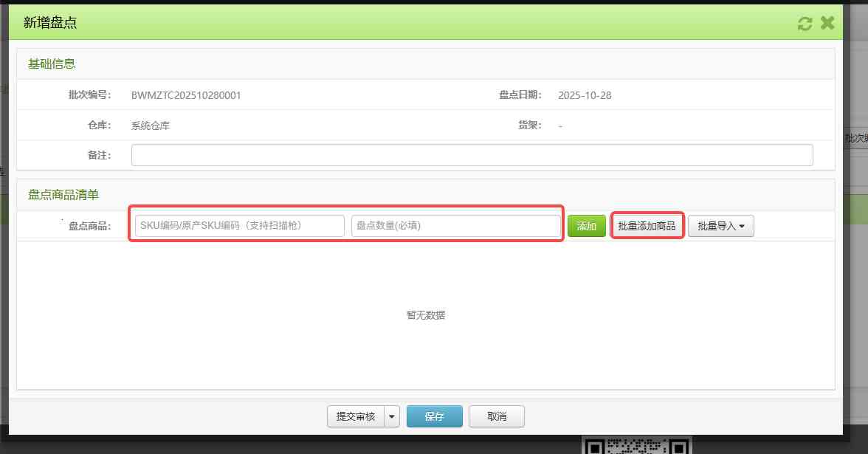Click the QR code image below the dialog
Image resolution: width=868 pixels, height=454 pixels.
(636, 446)
